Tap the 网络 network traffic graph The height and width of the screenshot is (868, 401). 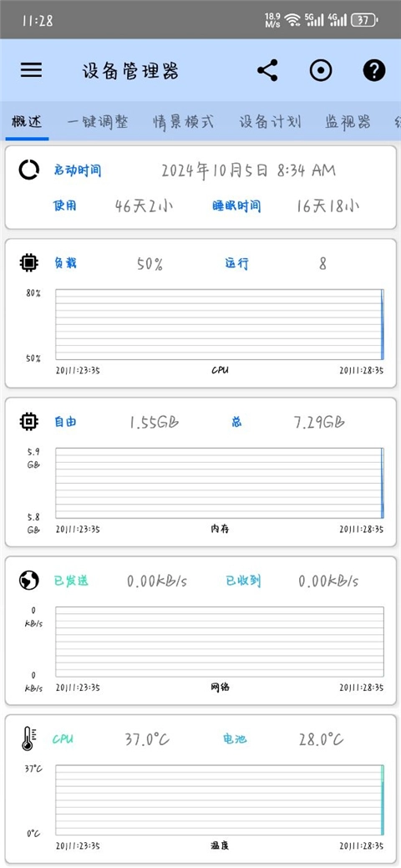click(x=220, y=642)
